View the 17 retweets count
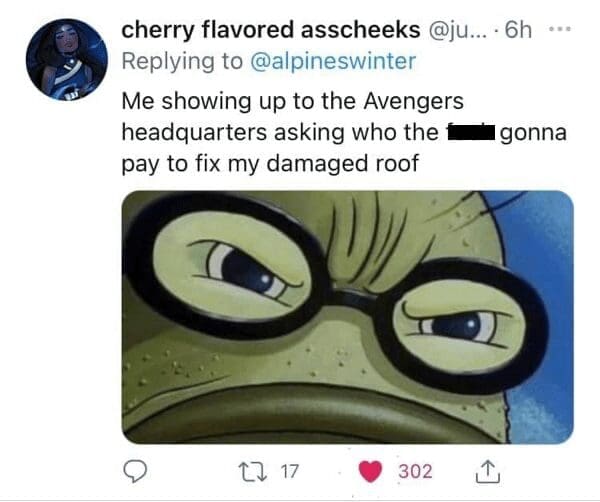This screenshot has width=600, height=502. (289, 471)
